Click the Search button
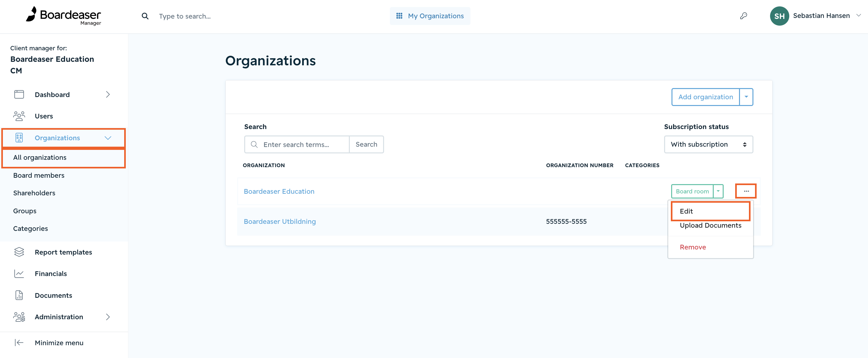868x358 pixels. 366,145
